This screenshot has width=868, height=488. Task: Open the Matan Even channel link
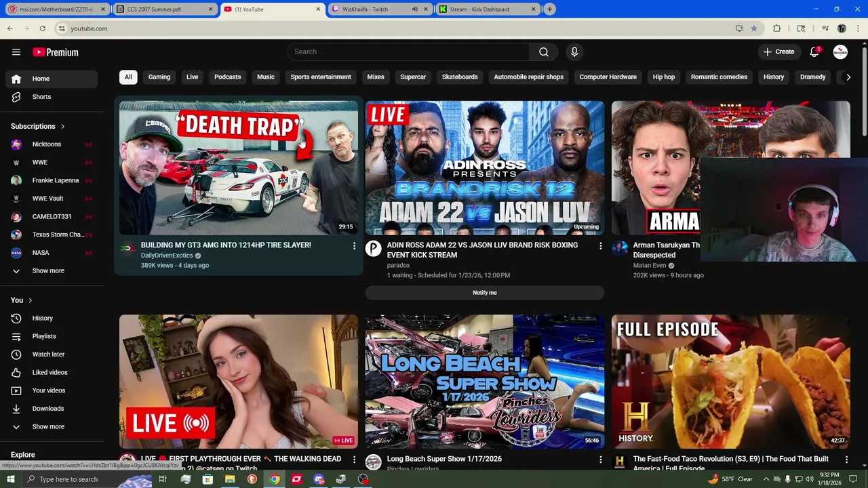pyautogui.click(x=650, y=266)
